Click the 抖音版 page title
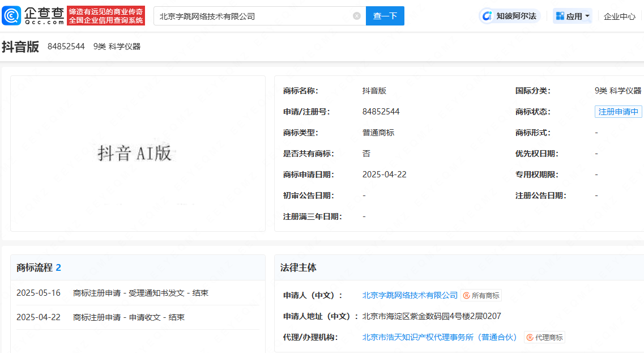644x353 pixels. [x=20, y=47]
